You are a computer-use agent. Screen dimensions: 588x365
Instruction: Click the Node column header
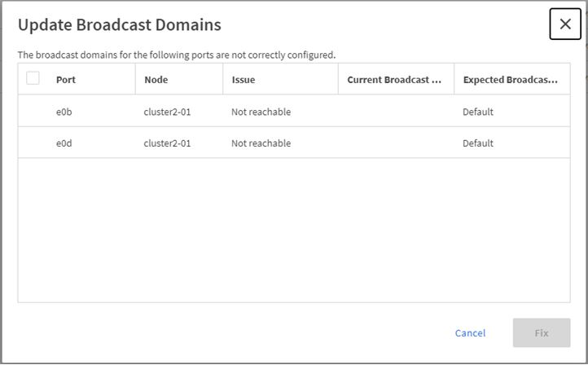156,80
